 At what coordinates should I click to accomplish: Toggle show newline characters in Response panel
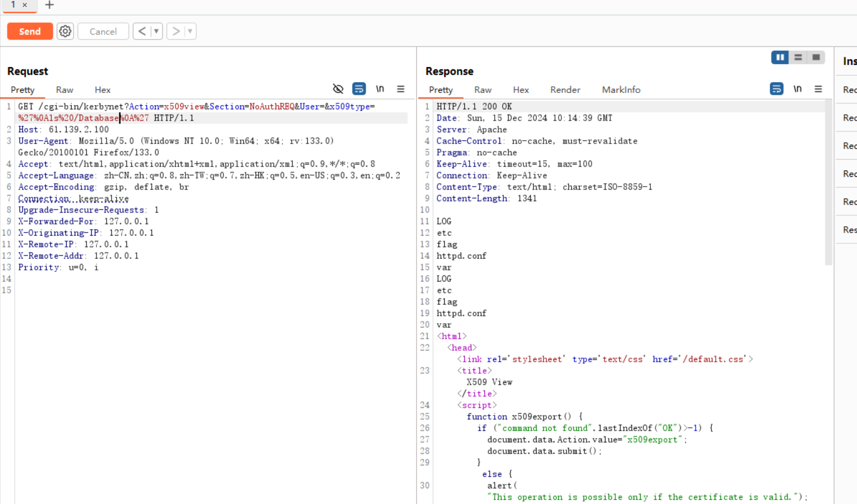pyautogui.click(x=798, y=89)
